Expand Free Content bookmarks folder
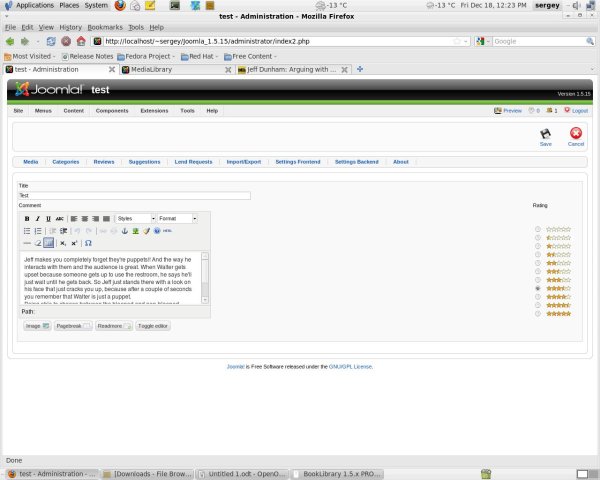The image size is (600, 480). coord(250,57)
